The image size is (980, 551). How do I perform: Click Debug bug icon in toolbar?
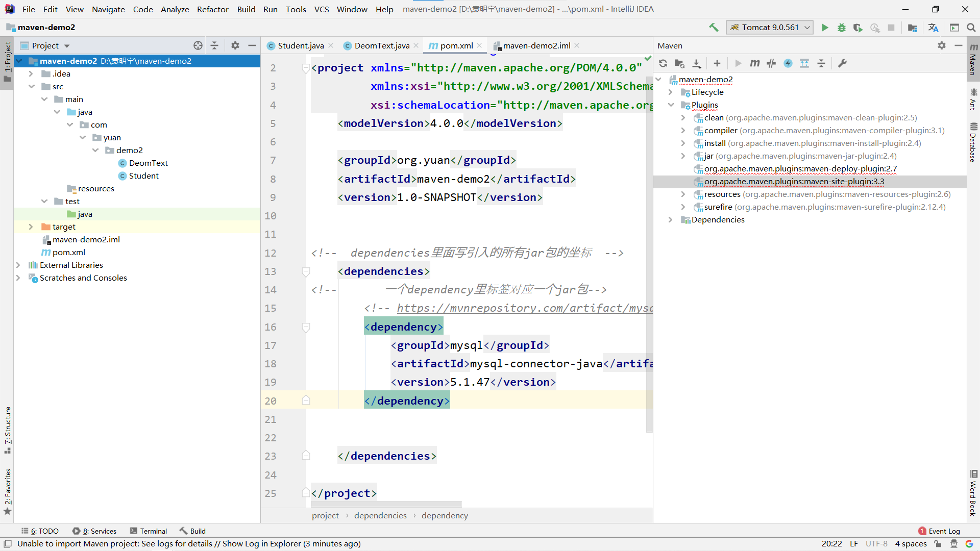point(841,28)
